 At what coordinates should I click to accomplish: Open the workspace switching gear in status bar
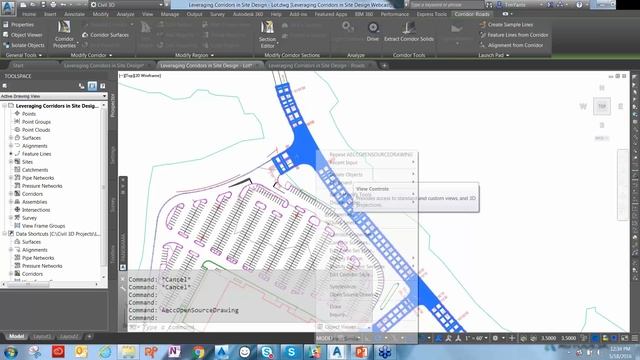pyautogui.click(x=496, y=338)
